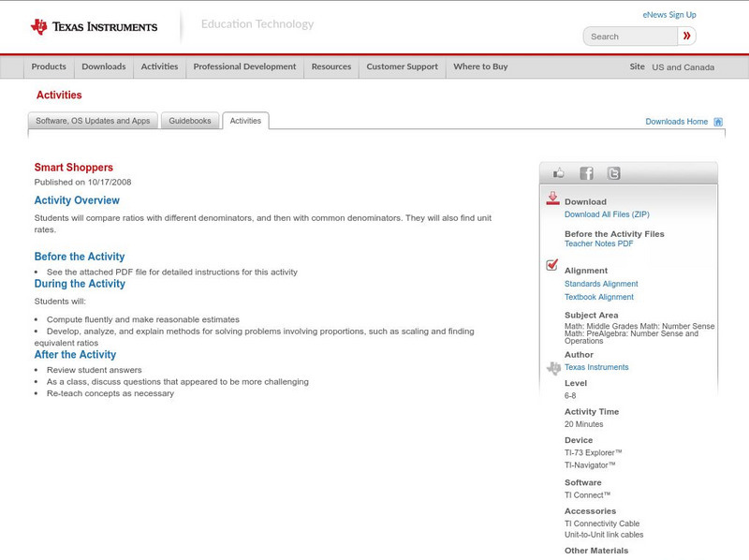
Task: Open the Teacher Notes PDF link
Action: pos(598,243)
